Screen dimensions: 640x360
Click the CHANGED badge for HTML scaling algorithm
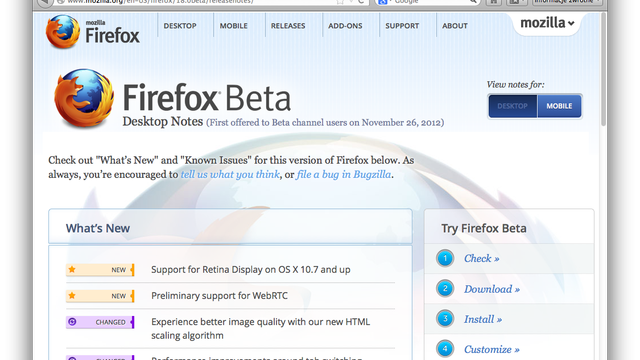pyautogui.click(x=100, y=322)
